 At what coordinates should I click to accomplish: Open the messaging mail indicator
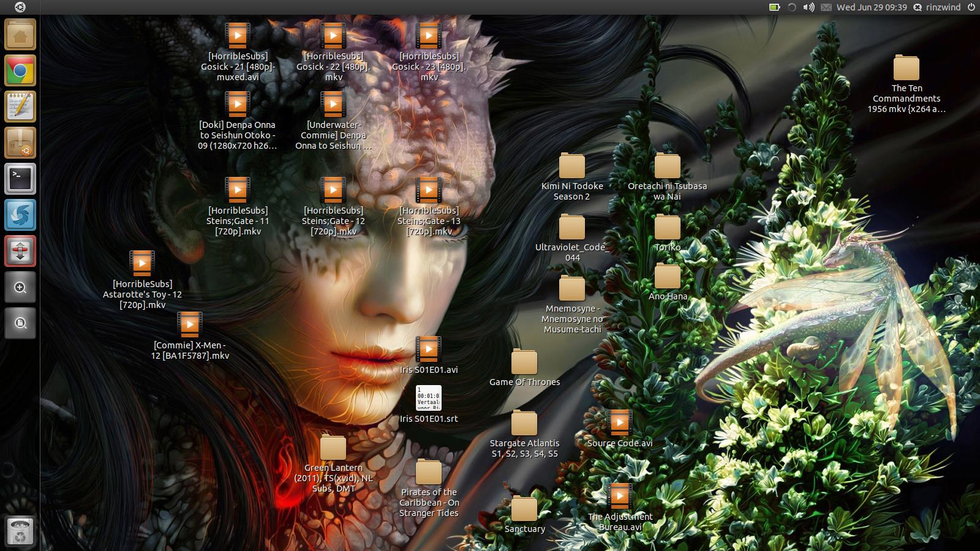[826, 7]
